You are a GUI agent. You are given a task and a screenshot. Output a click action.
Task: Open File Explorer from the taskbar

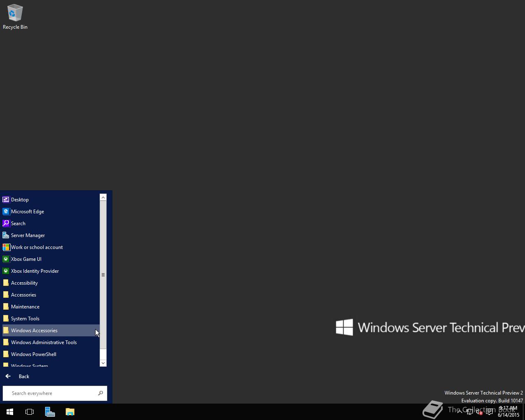(70, 412)
